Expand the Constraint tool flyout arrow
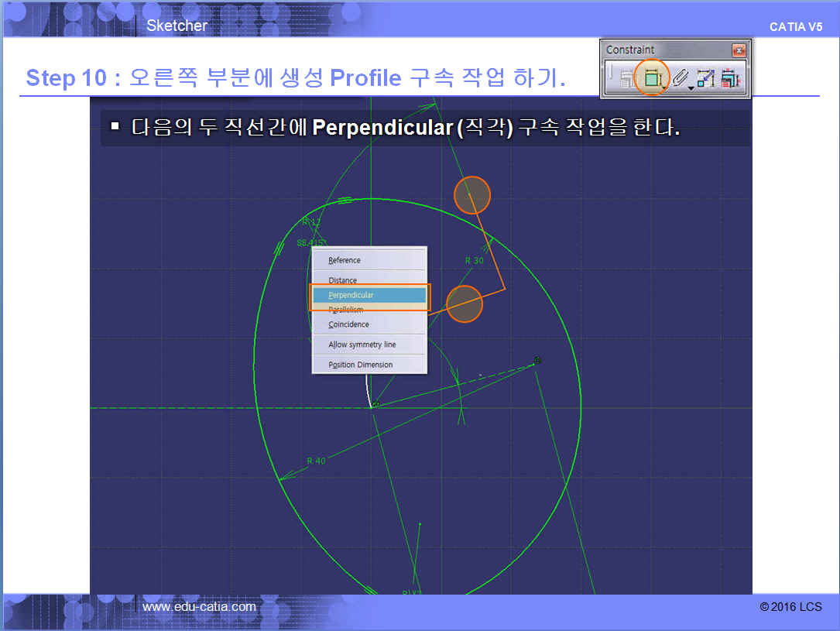The width and height of the screenshot is (840, 631). [665, 89]
